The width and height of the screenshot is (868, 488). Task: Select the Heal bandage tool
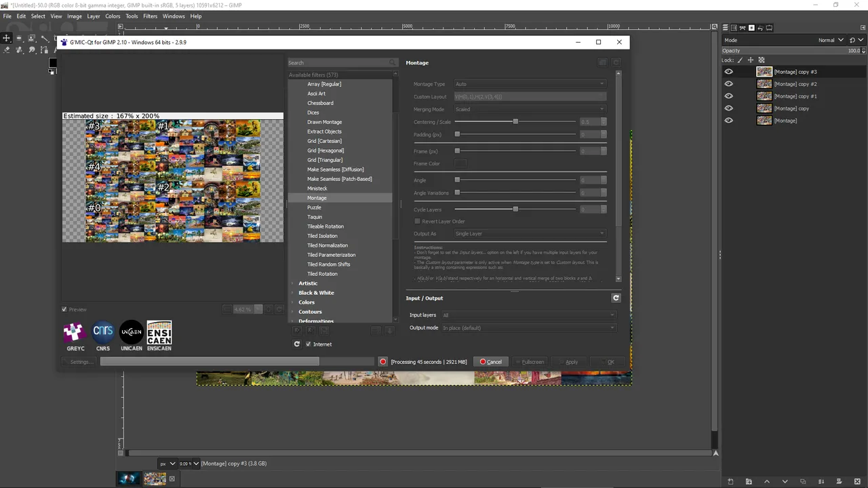(19, 50)
